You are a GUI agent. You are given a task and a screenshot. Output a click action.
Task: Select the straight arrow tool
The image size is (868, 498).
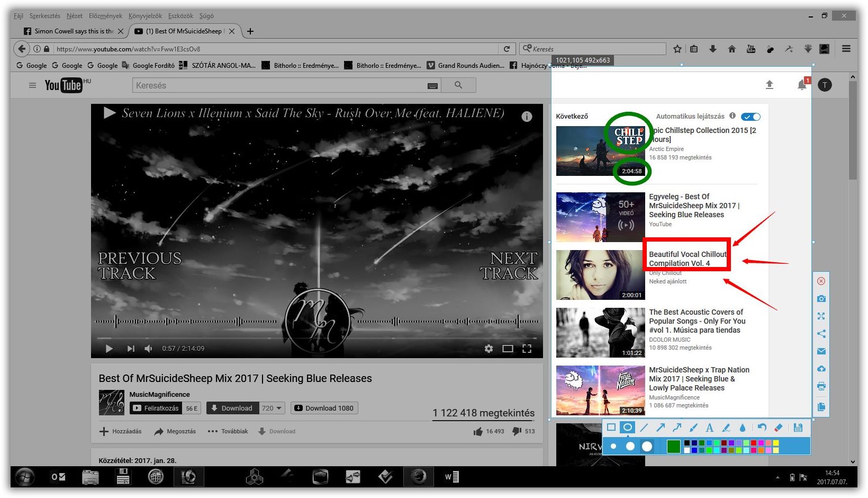(x=661, y=428)
